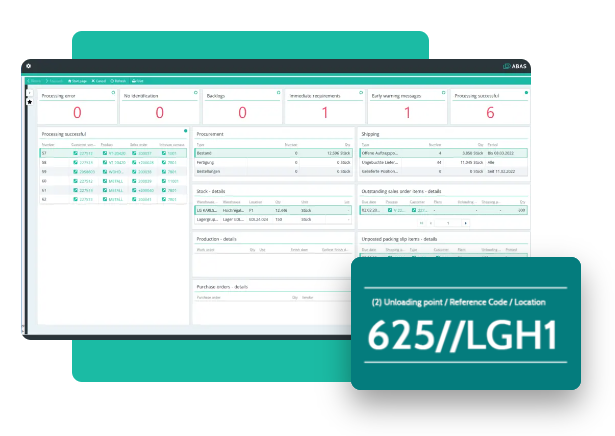The width and height of the screenshot is (615, 436).
Task: Click the ABAS logo
Action: 515,66
